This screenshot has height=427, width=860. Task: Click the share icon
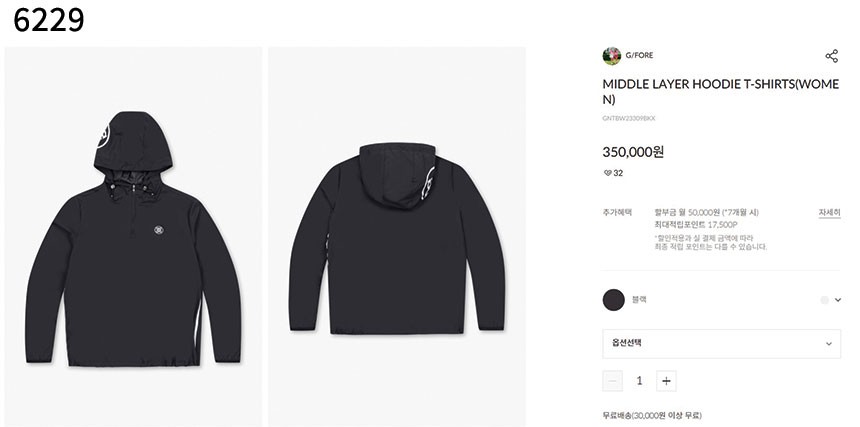click(x=831, y=56)
